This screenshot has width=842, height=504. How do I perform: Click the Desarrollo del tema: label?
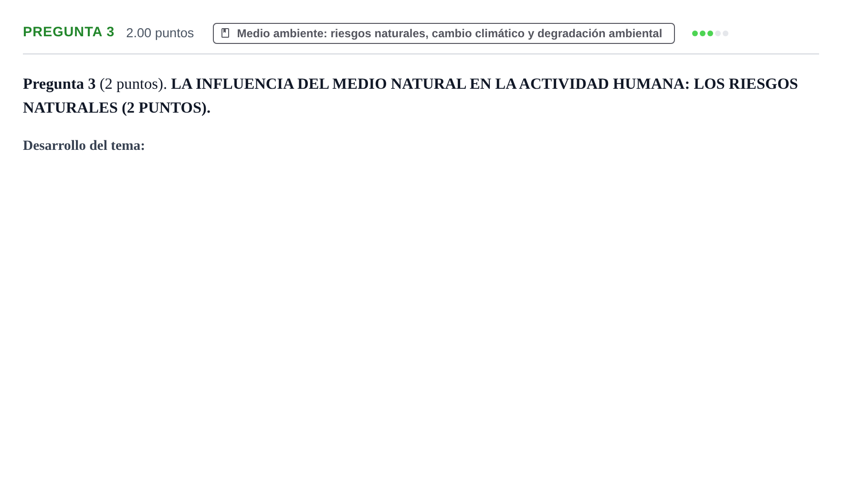click(84, 145)
